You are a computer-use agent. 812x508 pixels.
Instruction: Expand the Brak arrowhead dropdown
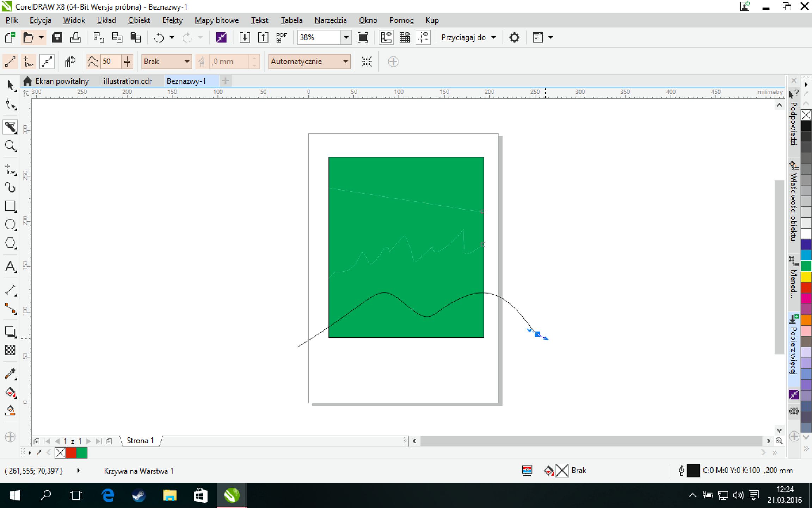(187, 62)
